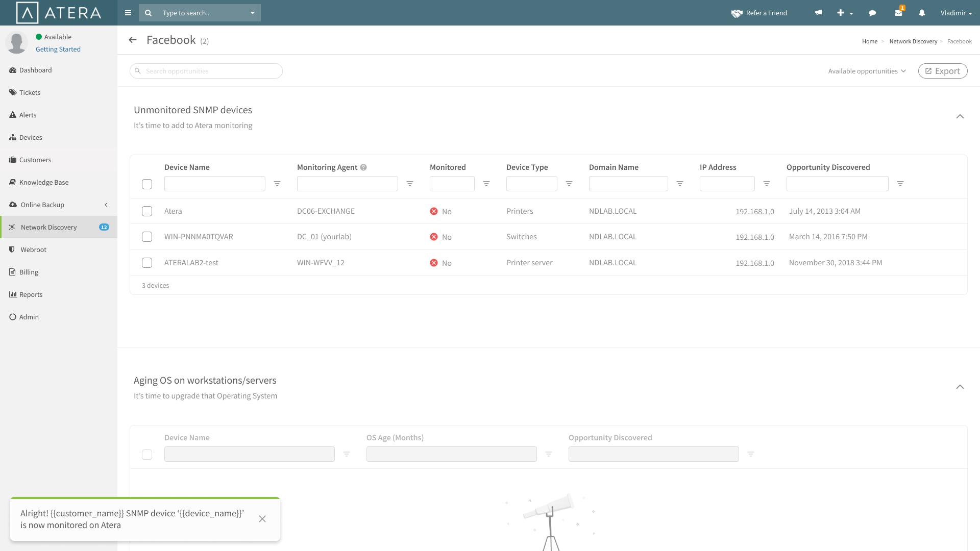Click the user avatar picture
The image size is (980, 551).
(x=16, y=42)
